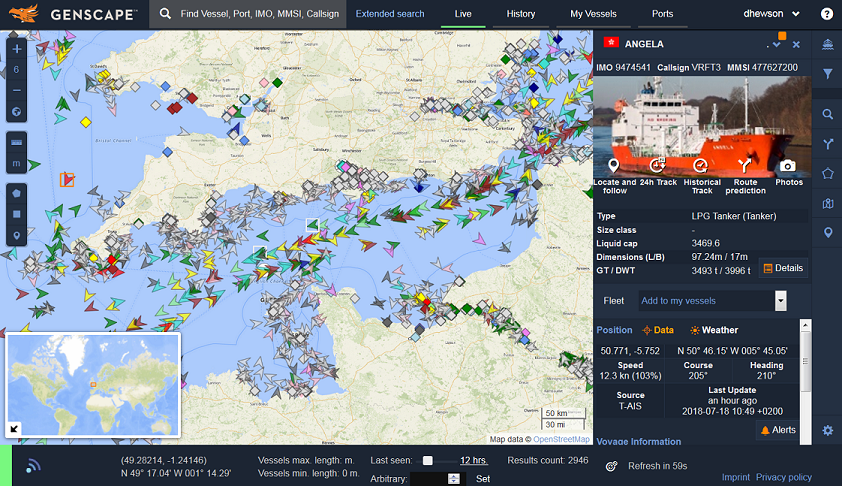Open the polygon areas icon in sidebar
Screen dimensions: 842x486
pos(828,173)
